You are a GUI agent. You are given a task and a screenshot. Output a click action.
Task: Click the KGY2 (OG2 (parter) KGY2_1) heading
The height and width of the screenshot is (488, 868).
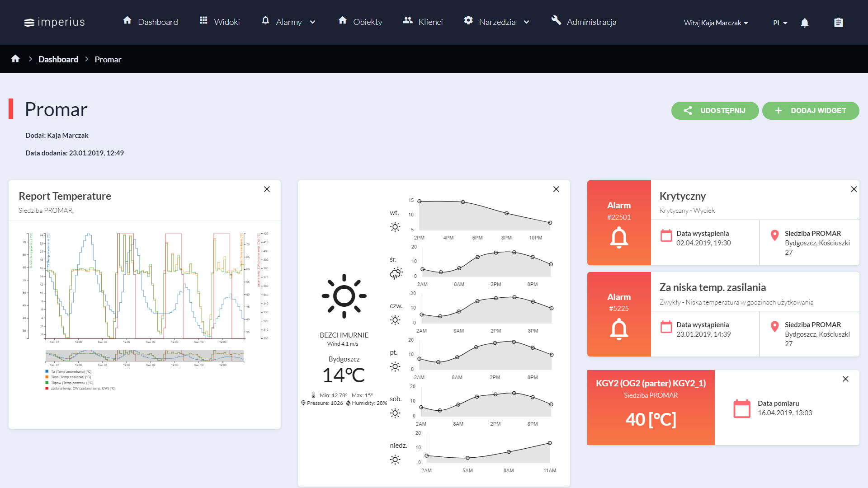click(x=651, y=383)
